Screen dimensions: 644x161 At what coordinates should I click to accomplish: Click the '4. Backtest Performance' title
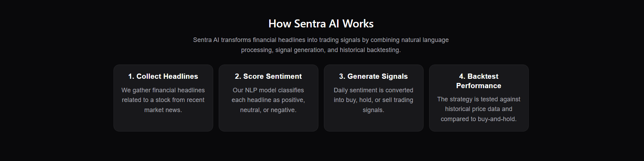[x=479, y=81]
